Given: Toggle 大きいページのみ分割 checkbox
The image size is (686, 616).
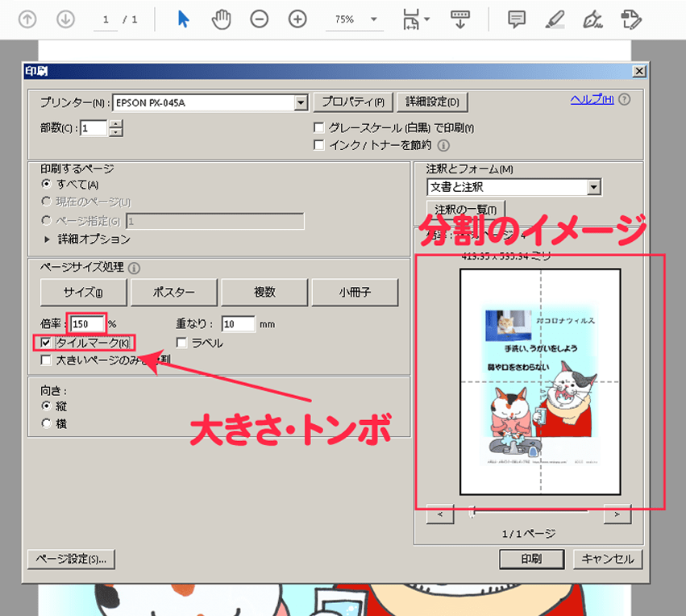Looking at the screenshot, I should point(45,360).
